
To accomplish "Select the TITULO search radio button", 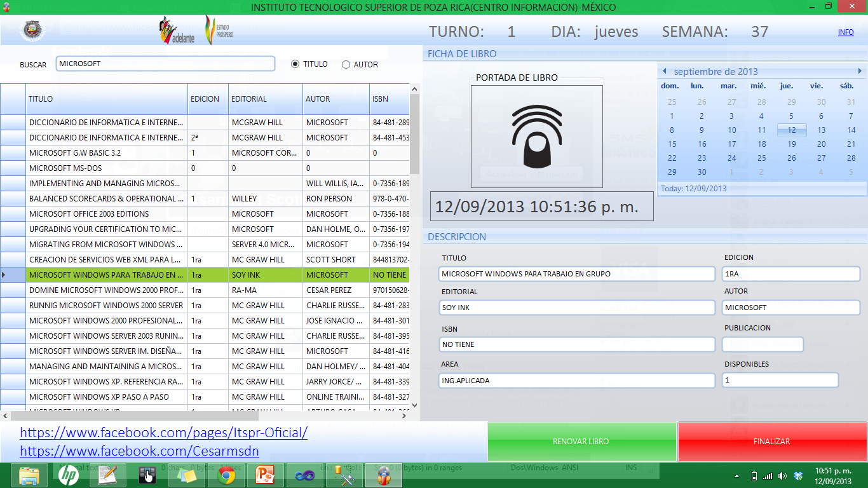I will point(295,64).
